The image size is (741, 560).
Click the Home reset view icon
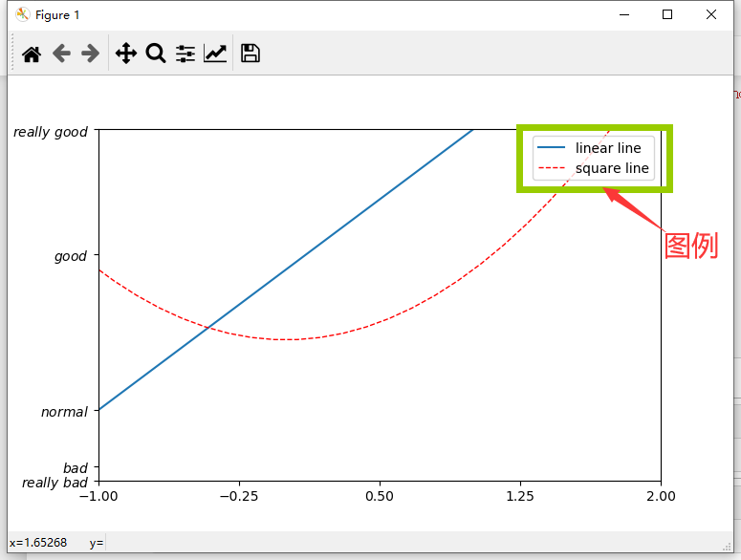tap(32, 54)
